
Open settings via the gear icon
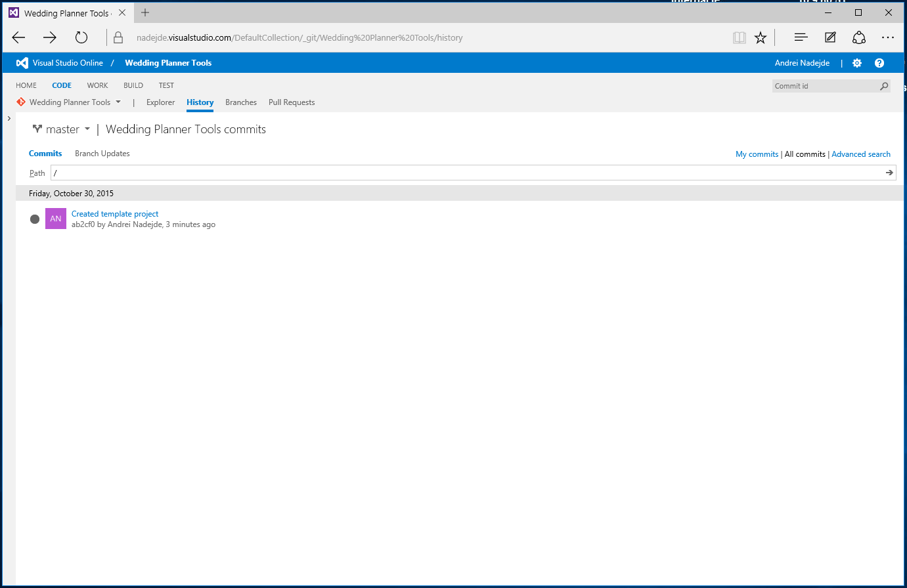click(x=856, y=63)
